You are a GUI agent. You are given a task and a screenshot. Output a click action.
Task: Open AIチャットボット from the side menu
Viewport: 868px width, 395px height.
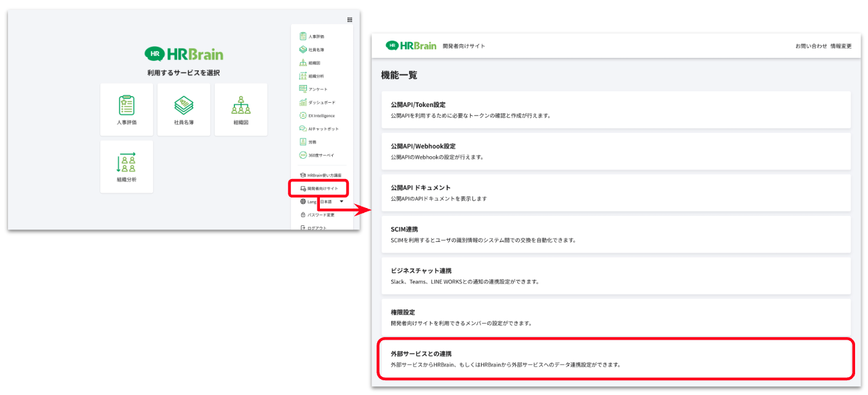(324, 129)
